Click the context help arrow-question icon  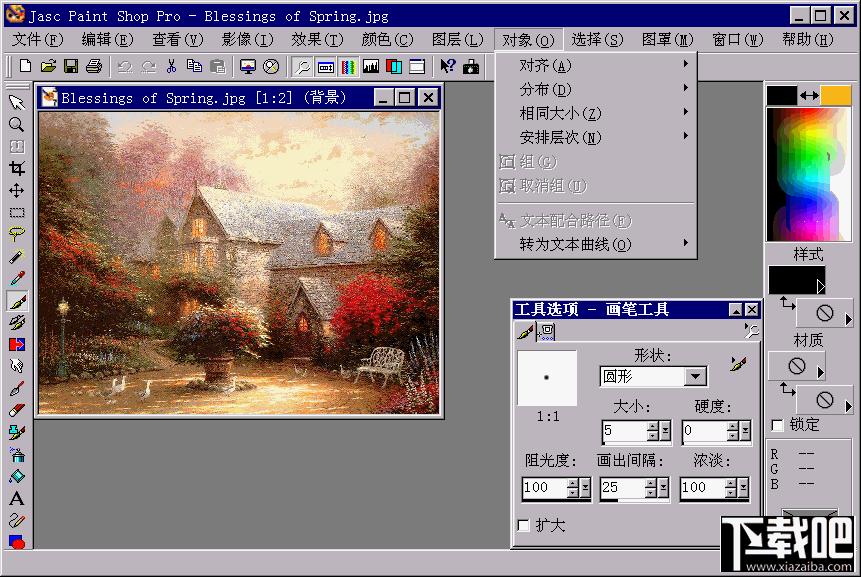click(448, 66)
